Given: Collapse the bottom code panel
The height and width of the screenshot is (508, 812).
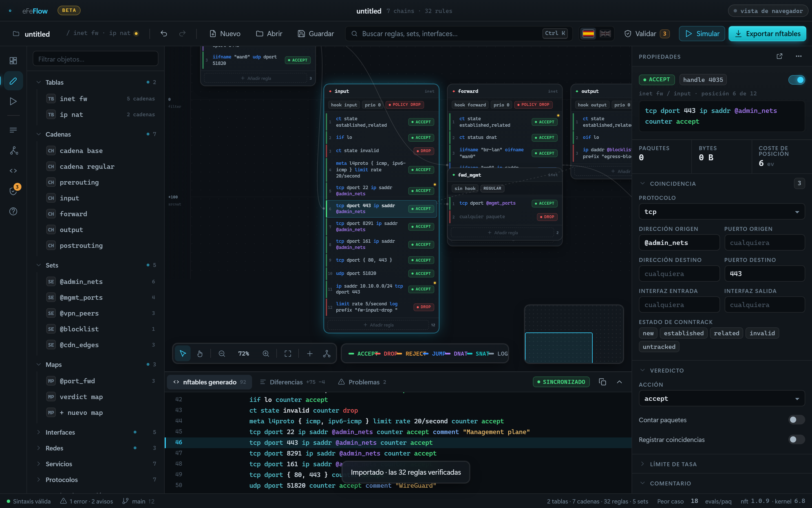Looking at the screenshot, I should coord(619,382).
